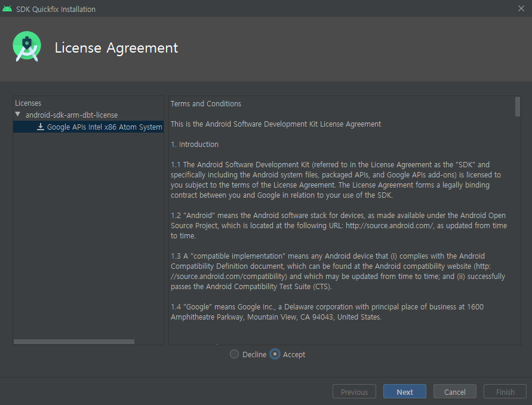The image size is (532, 405).
Task: Click the Finish button
Action: [505, 392]
